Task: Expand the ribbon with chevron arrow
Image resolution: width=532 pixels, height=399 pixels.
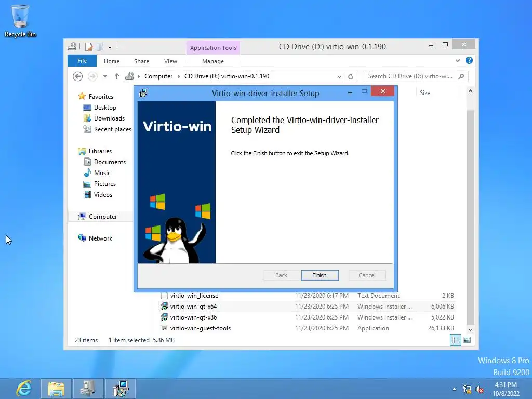Action: tap(457, 60)
